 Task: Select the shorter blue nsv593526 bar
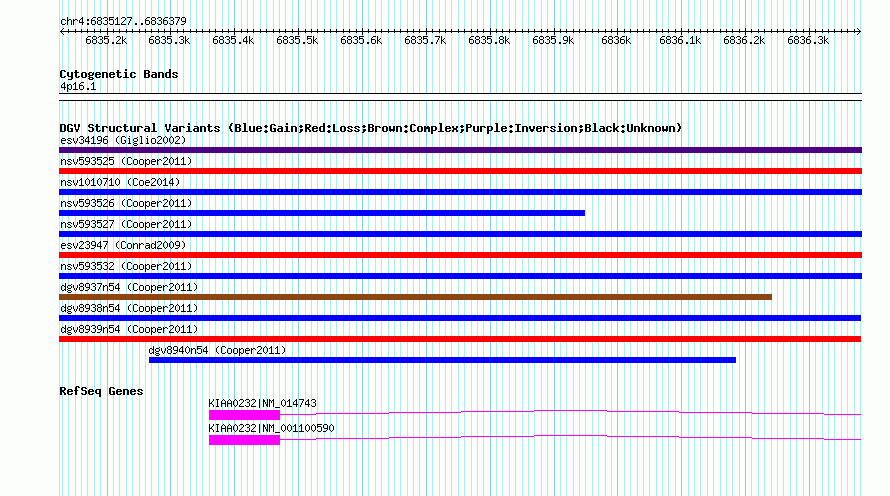click(322, 213)
